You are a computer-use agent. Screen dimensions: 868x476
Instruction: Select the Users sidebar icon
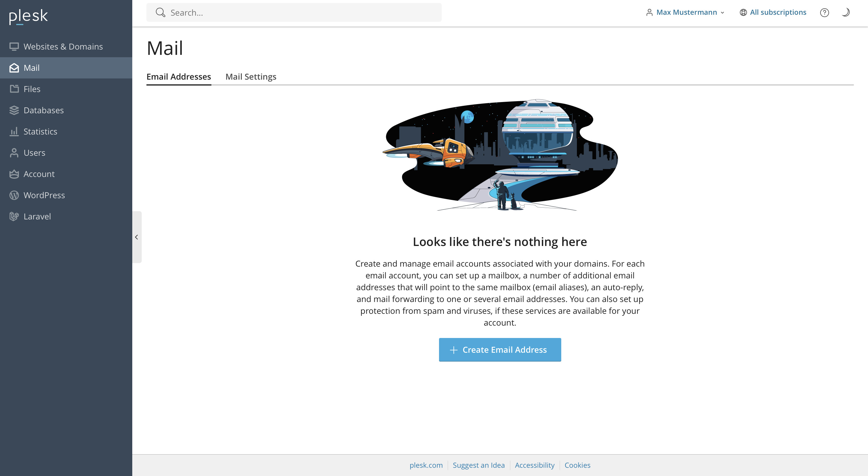point(14,152)
